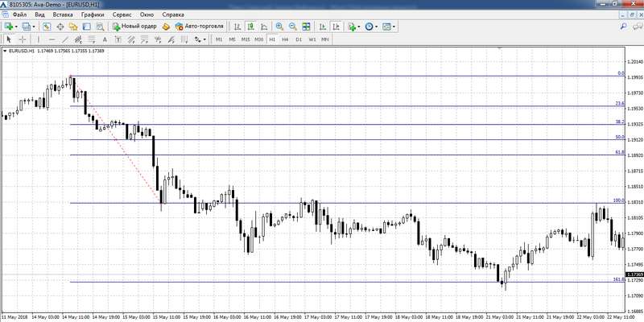Toggle the chart auto-scroll button
The height and width of the screenshot is (322, 644).
point(322,27)
